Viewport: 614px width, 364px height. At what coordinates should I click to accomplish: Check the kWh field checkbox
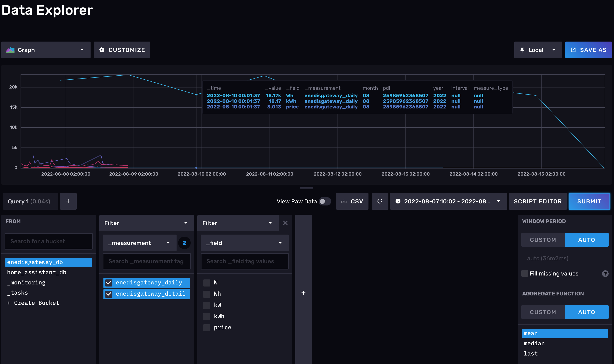click(x=207, y=316)
